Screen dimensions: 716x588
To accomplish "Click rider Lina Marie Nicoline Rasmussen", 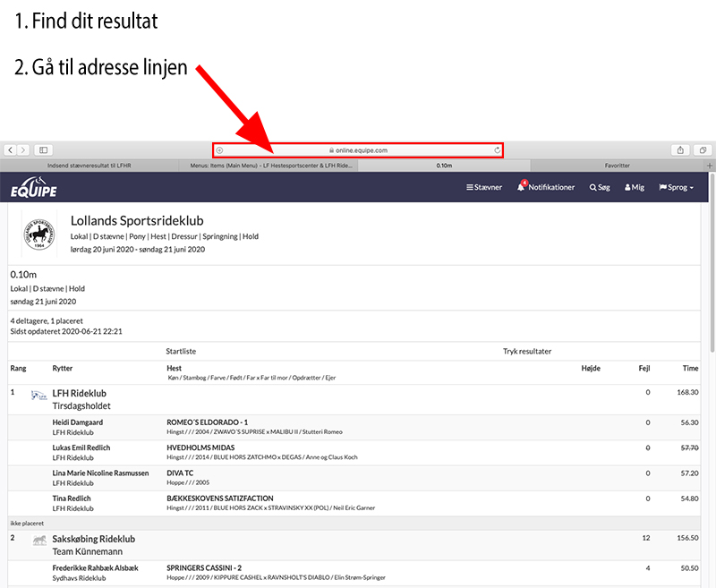I will coord(100,473).
